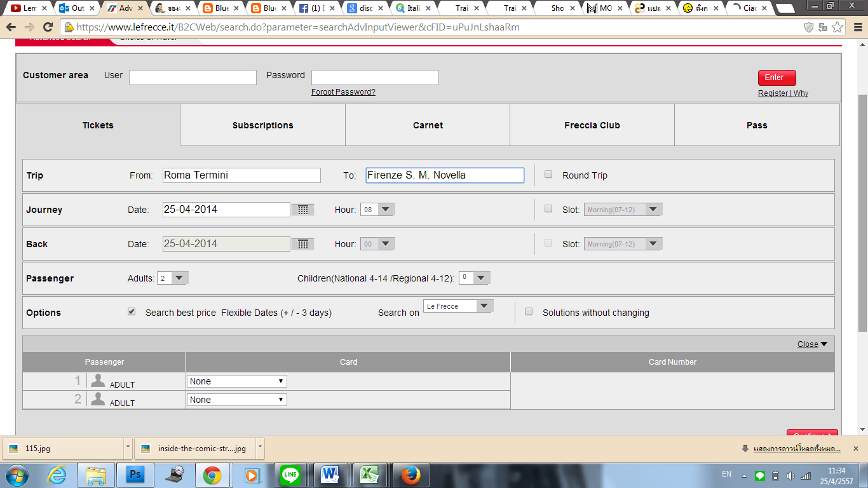
Task: Click the red Enter login button
Action: pyautogui.click(x=776, y=78)
